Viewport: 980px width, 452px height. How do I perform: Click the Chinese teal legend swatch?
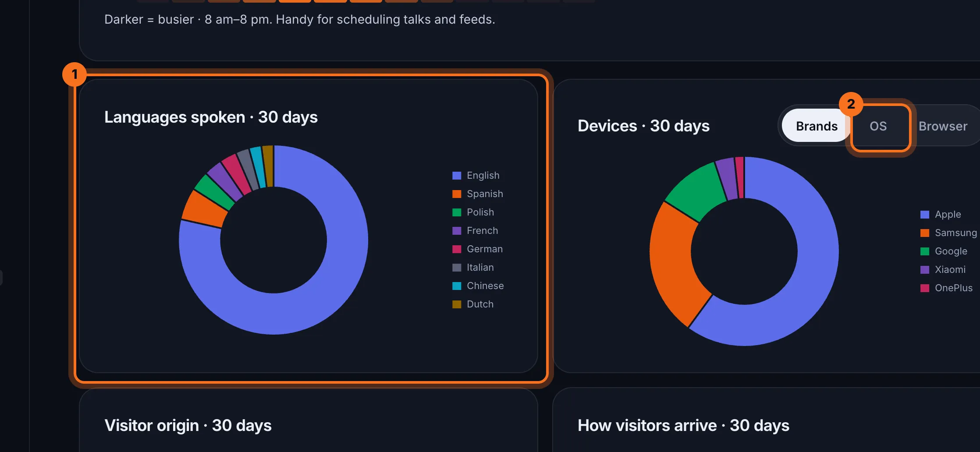457,286
